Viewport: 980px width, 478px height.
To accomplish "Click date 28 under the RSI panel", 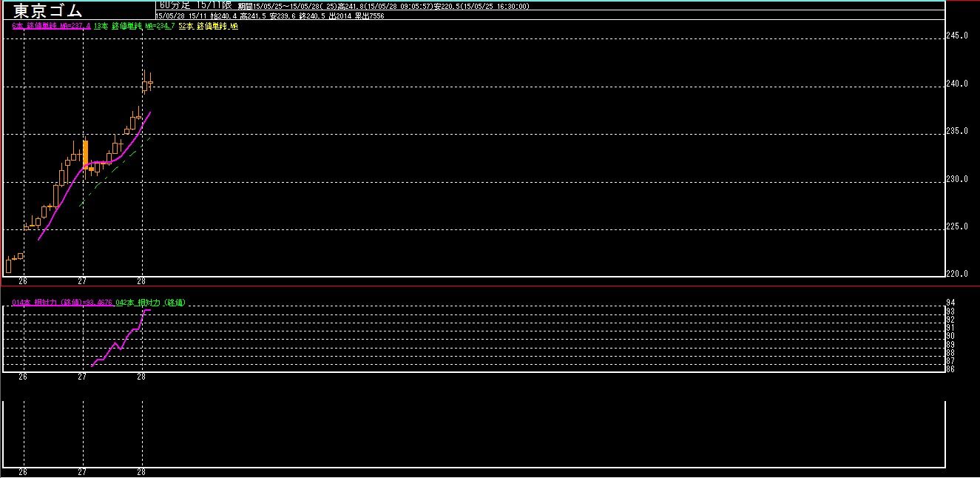I will click(x=141, y=377).
